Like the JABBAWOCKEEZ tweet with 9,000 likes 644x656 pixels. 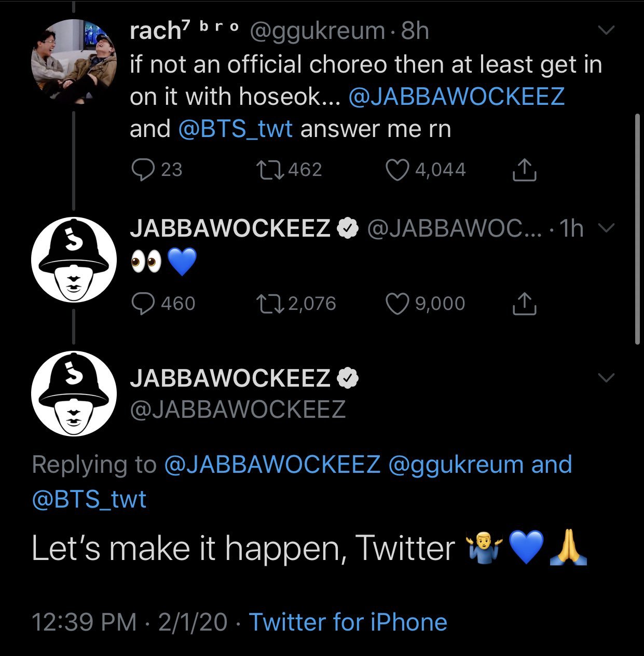pyautogui.click(x=397, y=304)
